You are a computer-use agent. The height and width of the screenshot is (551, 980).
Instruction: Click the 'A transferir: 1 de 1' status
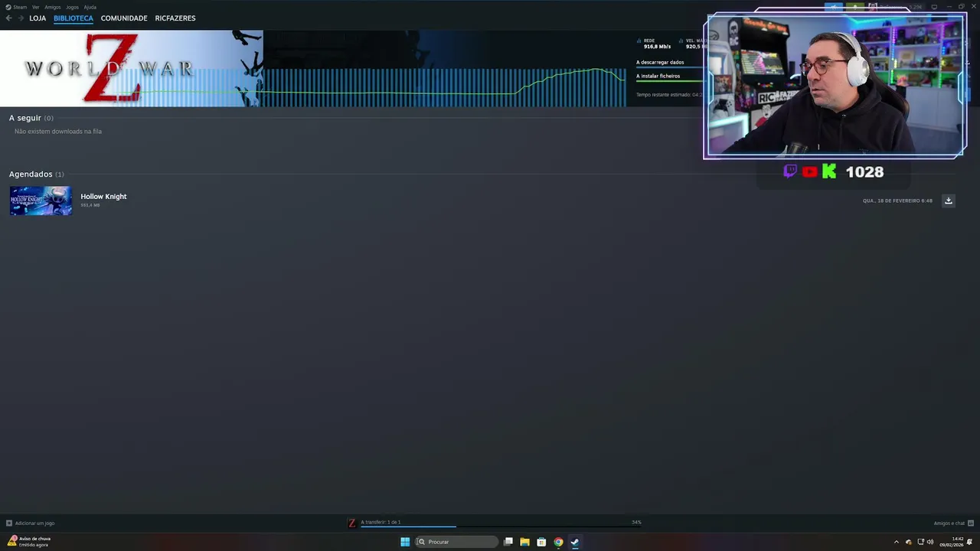click(x=381, y=522)
